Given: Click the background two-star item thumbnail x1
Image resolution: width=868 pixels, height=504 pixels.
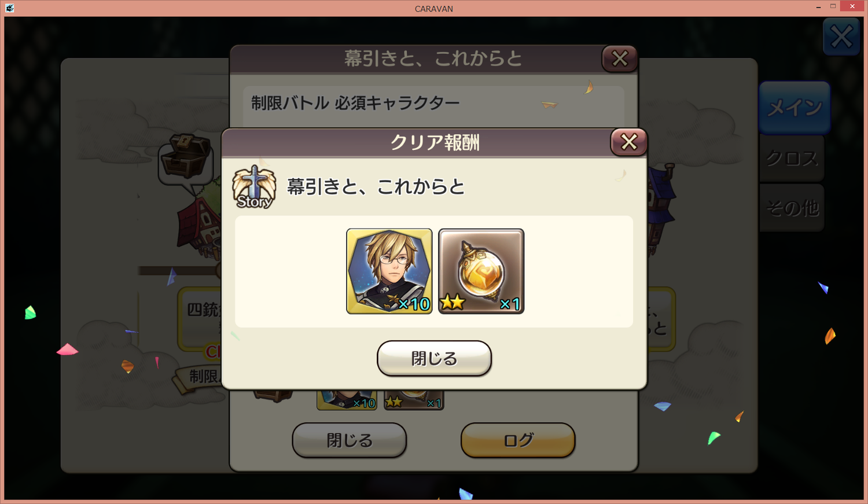Looking at the screenshot, I should click(414, 400).
